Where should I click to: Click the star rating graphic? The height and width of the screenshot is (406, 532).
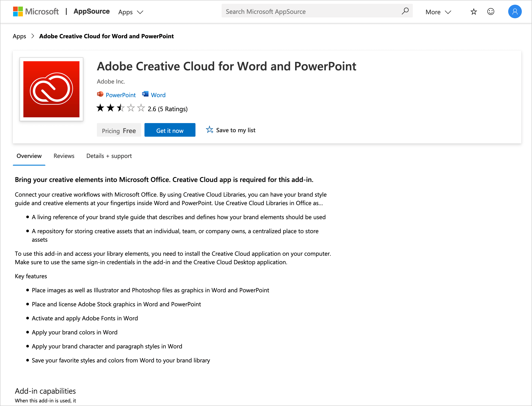coord(120,108)
